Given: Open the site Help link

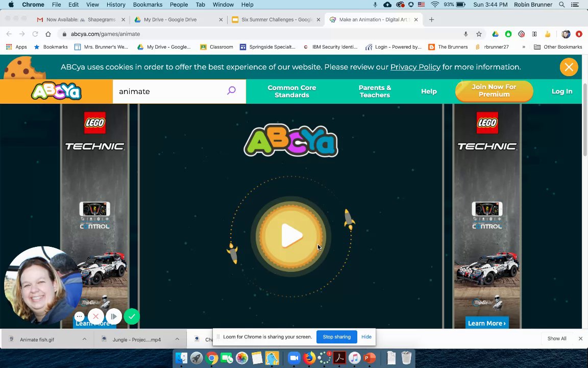Looking at the screenshot, I should click(x=429, y=91).
